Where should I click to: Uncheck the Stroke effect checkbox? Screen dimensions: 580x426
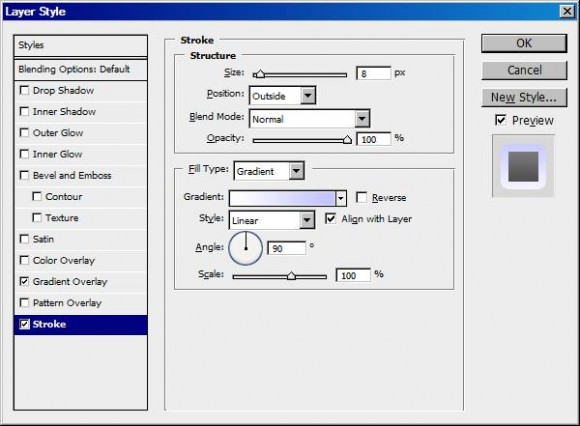point(24,324)
